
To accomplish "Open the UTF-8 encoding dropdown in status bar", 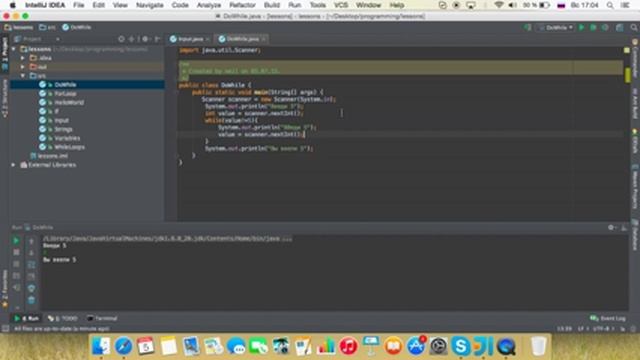I will 604,329.
